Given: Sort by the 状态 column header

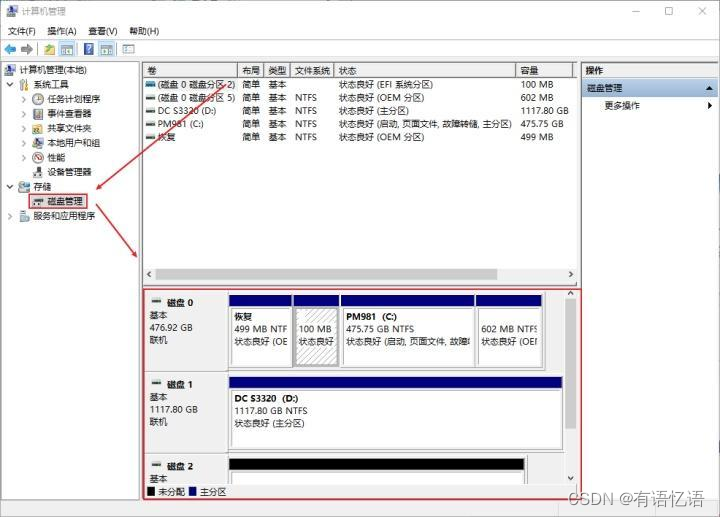Looking at the screenshot, I should coord(425,70).
